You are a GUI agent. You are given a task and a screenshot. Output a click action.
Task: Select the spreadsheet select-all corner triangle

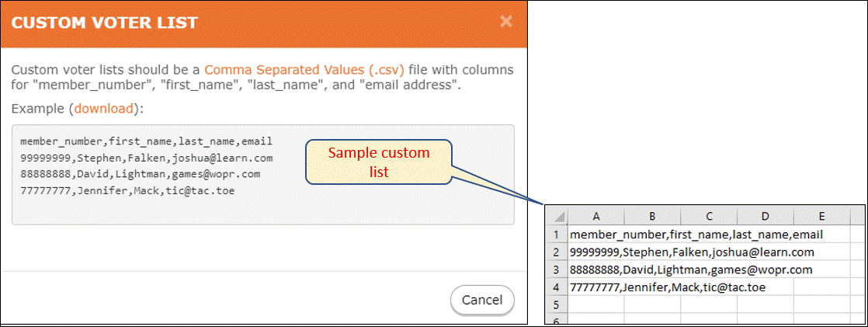[557, 216]
